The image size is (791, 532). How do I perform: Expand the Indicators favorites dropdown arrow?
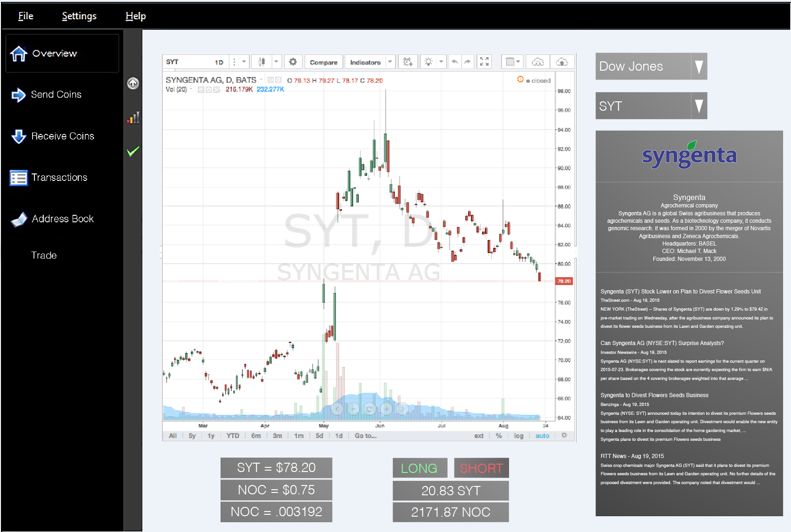390,62
